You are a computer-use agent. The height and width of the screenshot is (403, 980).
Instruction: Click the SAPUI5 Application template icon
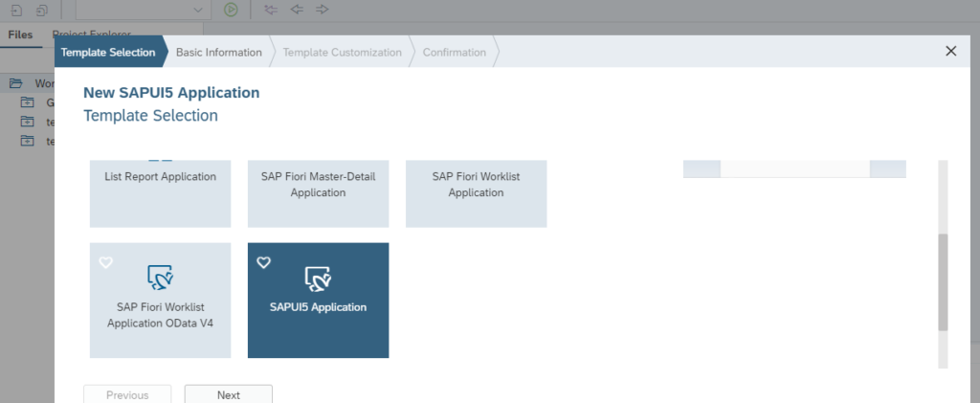318,279
